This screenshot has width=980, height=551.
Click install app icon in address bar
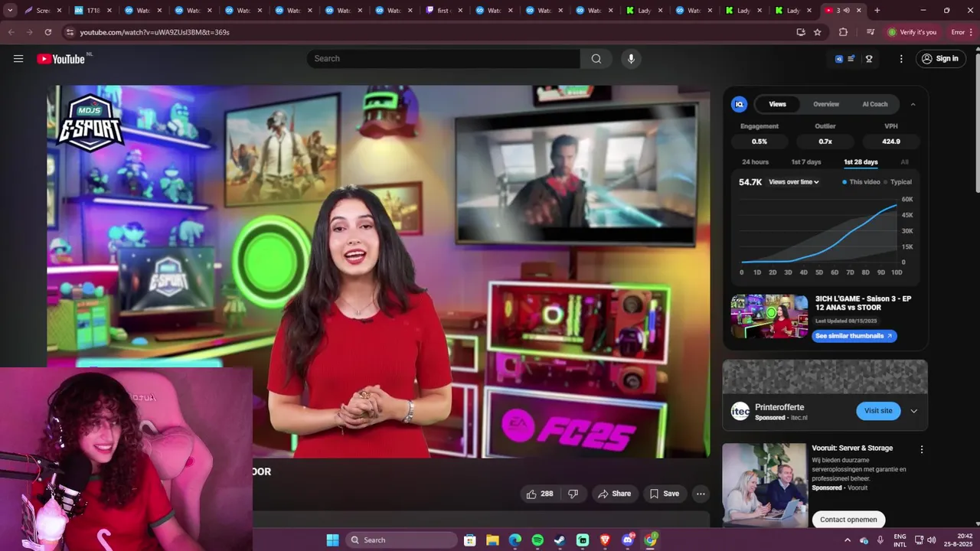click(x=801, y=32)
